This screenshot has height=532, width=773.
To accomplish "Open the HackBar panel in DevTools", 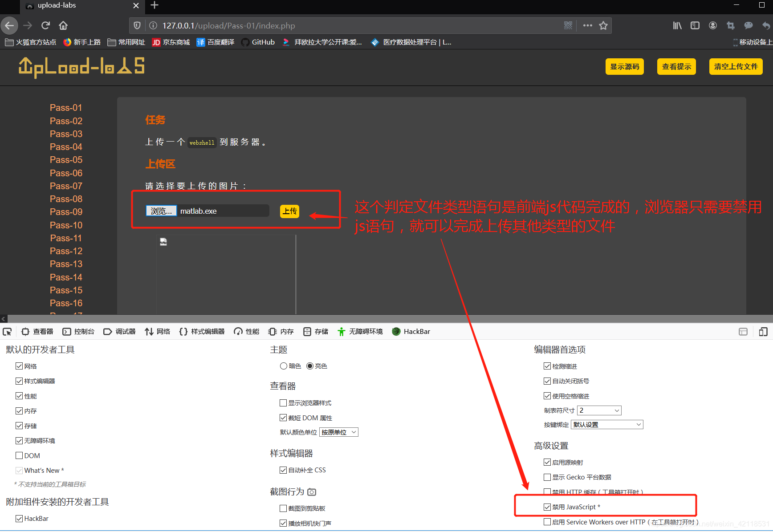I will point(411,331).
